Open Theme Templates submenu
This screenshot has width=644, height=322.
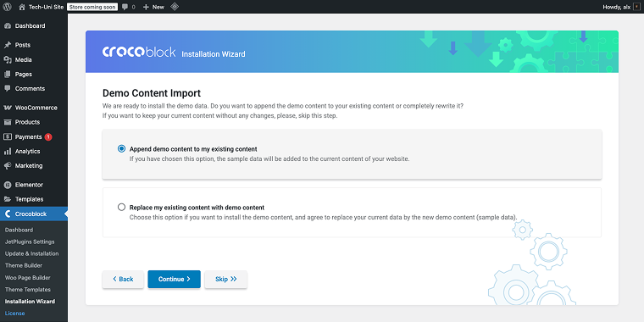27,290
